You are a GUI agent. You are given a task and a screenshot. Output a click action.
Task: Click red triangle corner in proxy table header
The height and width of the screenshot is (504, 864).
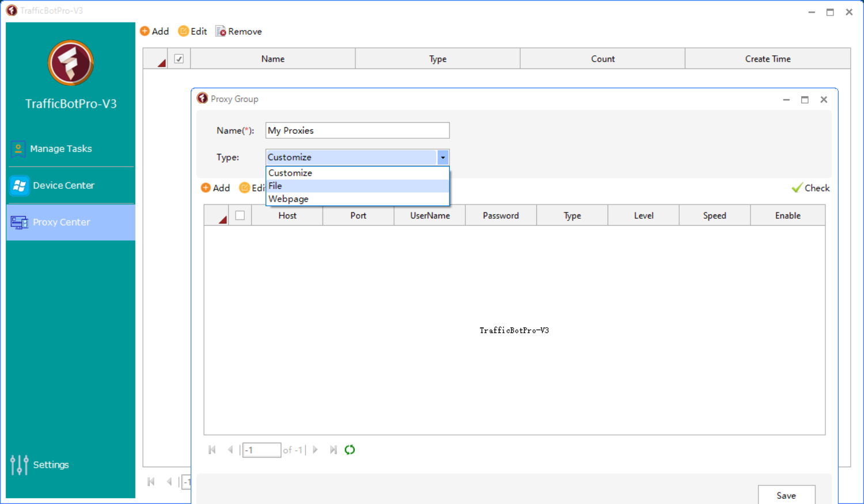(x=222, y=219)
